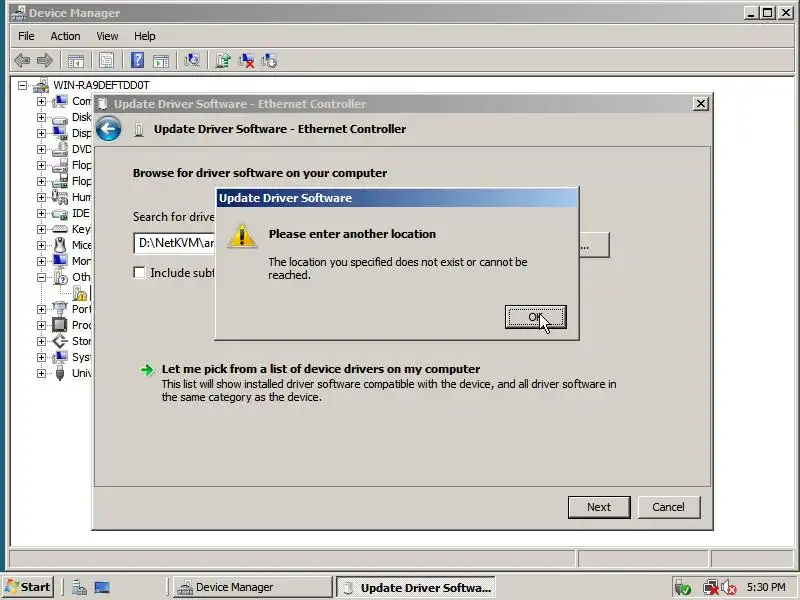Click the network tray icon with red X
The image size is (800, 600).
710,588
